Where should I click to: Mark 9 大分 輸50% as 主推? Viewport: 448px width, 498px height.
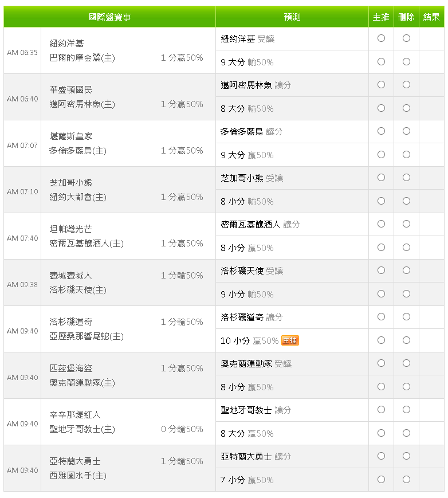(x=381, y=62)
